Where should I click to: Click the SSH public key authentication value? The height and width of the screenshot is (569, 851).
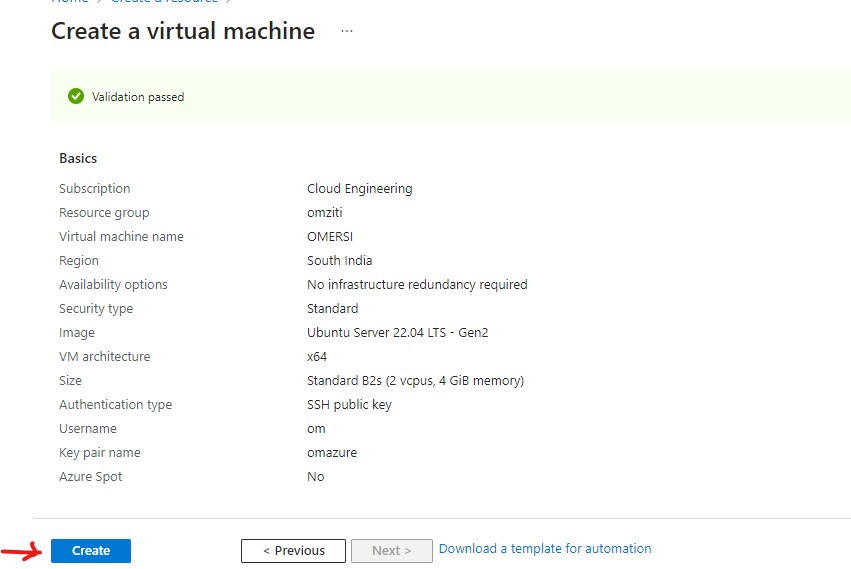click(349, 405)
